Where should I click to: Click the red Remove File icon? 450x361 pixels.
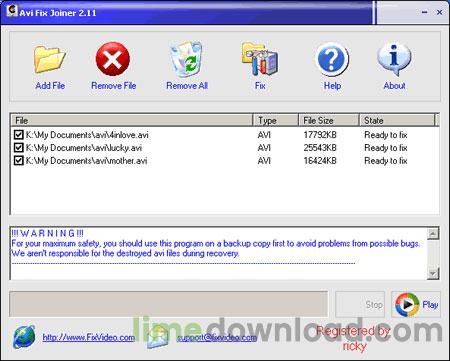tap(113, 59)
